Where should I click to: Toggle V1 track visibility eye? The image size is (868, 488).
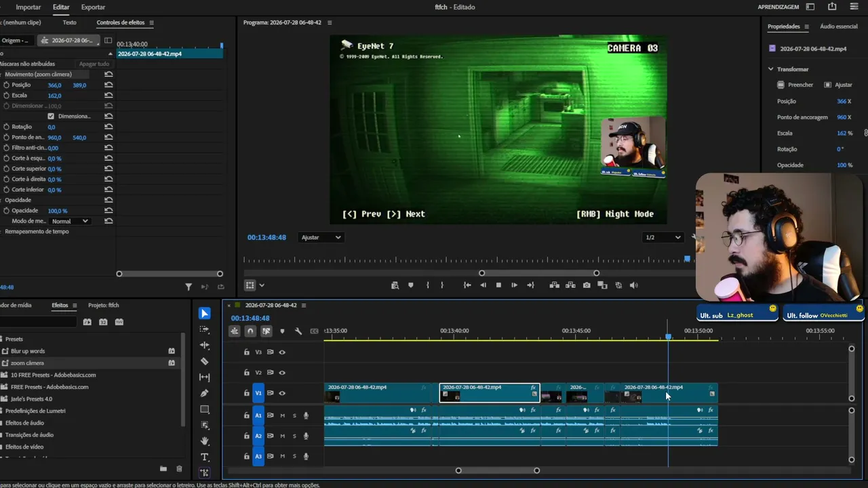click(x=282, y=393)
